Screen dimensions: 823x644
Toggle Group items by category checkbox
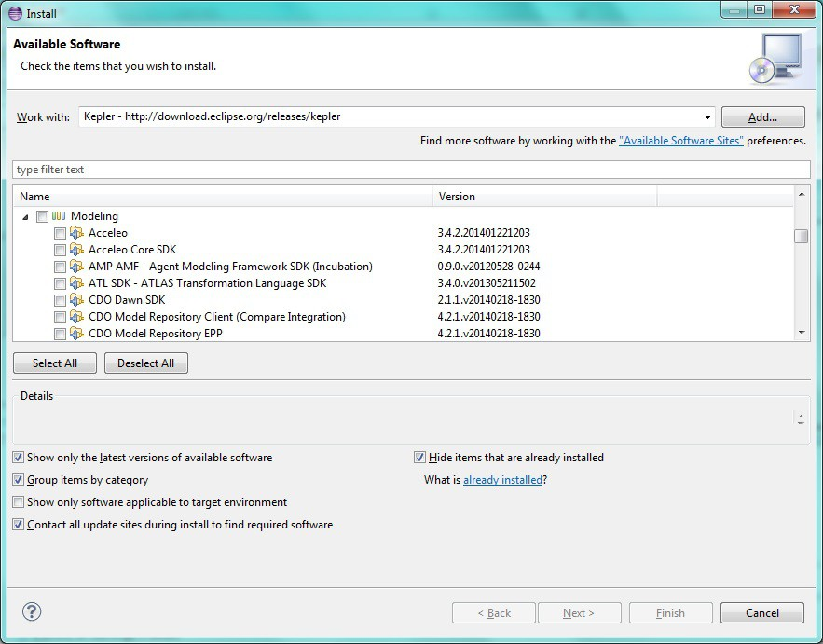pyautogui.click(x=19, y=480)
